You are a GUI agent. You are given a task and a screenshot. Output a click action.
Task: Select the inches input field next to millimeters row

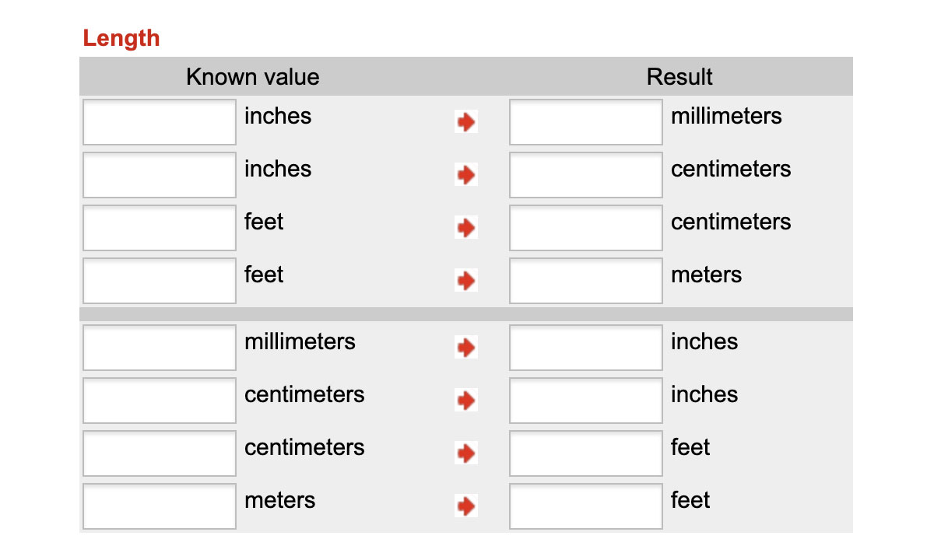click(x=159, y=122)
